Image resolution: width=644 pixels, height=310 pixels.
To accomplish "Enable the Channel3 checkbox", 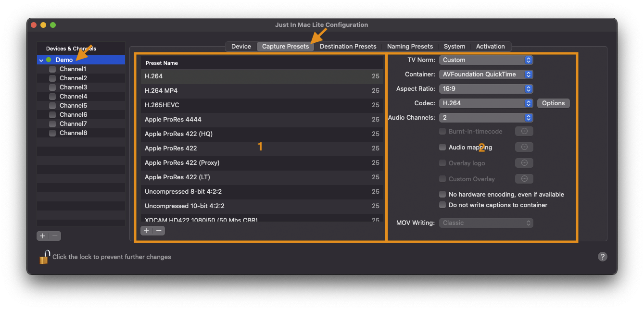I will (52, 87).
